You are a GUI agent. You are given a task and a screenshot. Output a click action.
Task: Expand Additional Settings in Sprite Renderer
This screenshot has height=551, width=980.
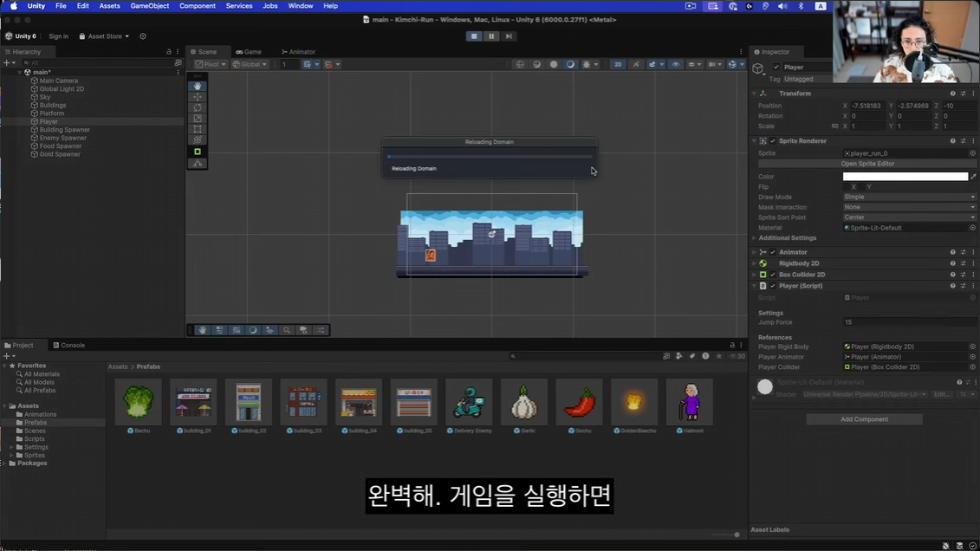pyautogui.click(x=755, y=238)
